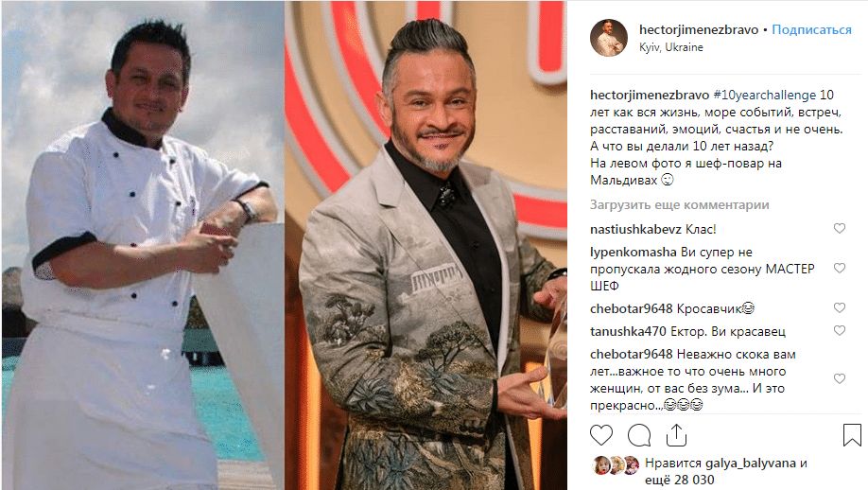Click the share arrow icon
This screenshot has height=490, width=868.
676,435
